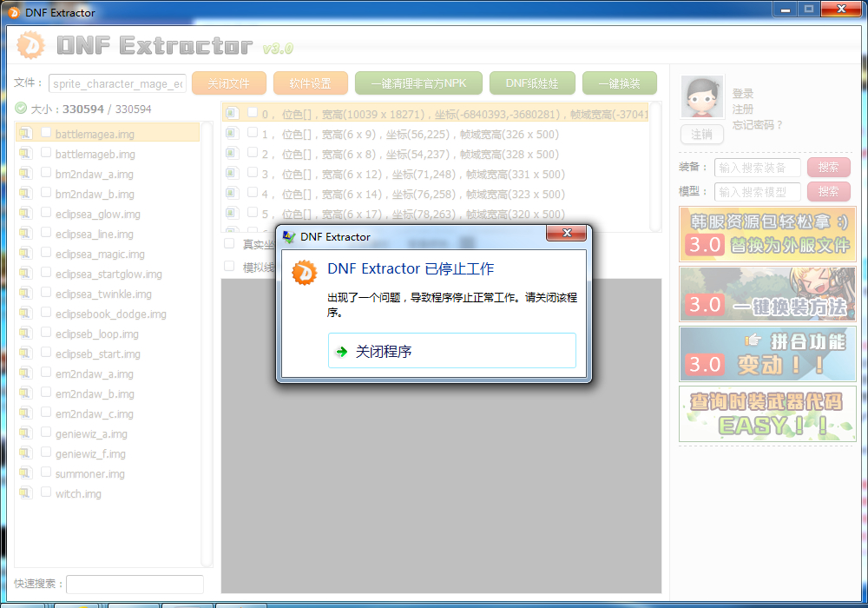Click the 忘记密码 link

coord(757,124)
